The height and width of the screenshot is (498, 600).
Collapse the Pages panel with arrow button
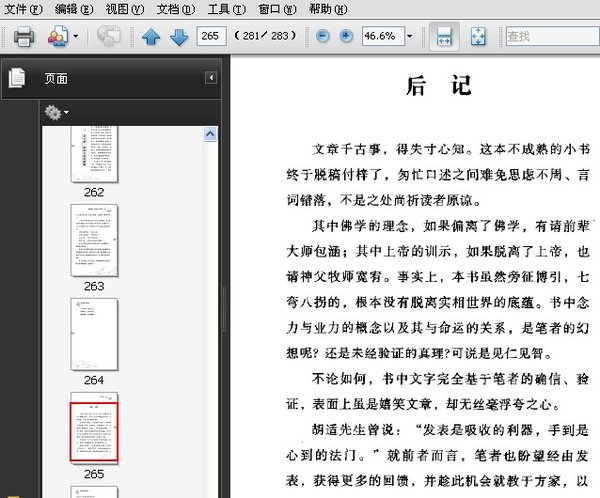pyautogui.click(x=211, y=78)
